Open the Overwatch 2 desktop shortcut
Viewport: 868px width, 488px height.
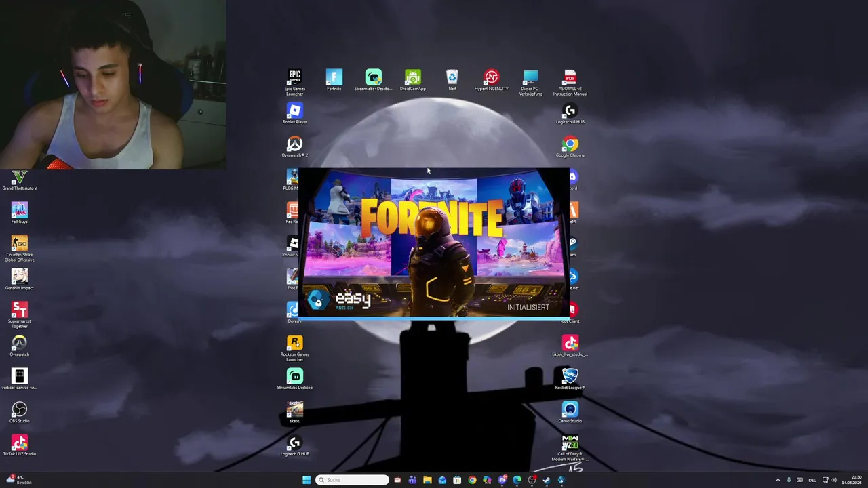[294, 146]
